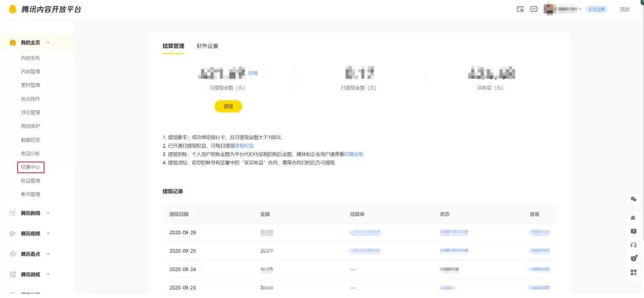Open 数据总览 in the sidebar
The height and width of the screenshot is (298, 644).
tap(30, 139)
